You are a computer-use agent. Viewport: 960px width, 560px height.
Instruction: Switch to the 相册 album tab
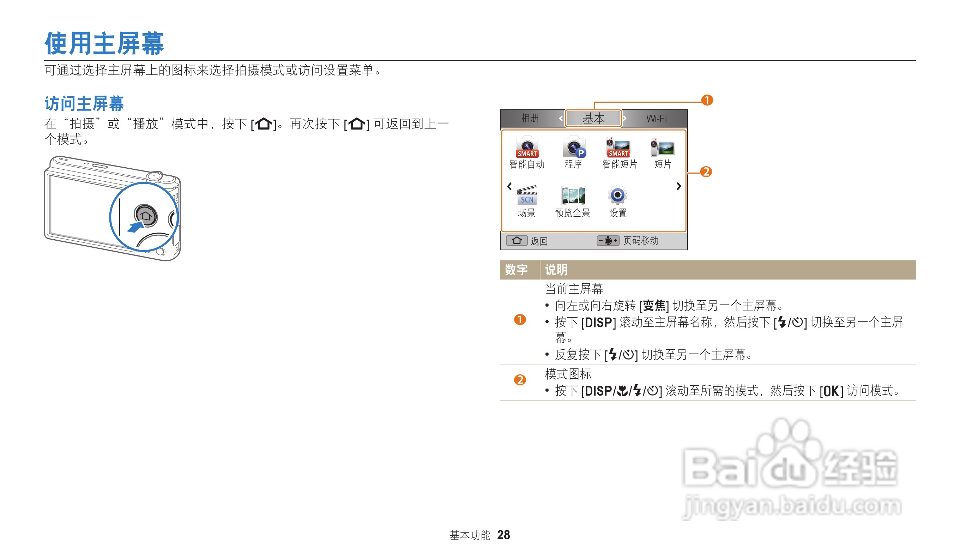pos(530,119)
